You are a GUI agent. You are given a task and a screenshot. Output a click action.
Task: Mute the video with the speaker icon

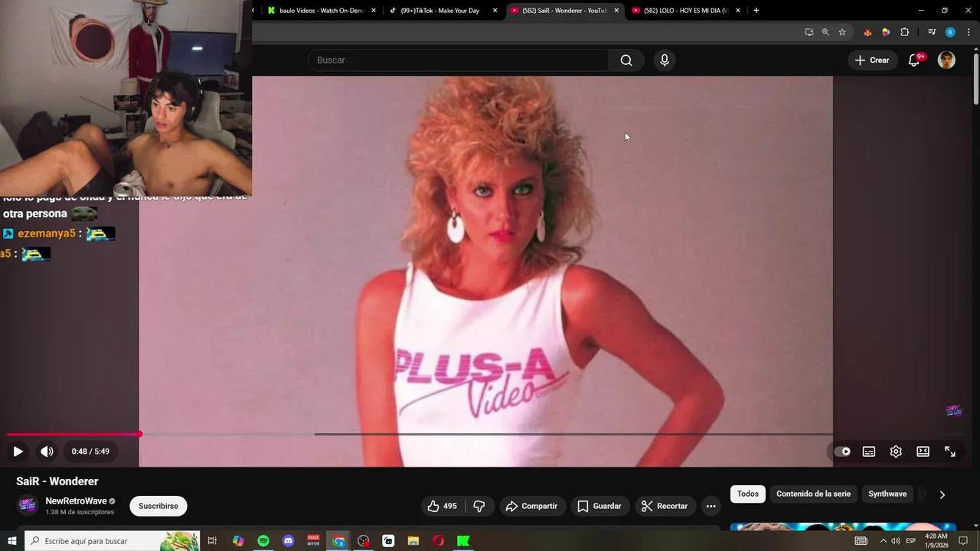point(47,452)
